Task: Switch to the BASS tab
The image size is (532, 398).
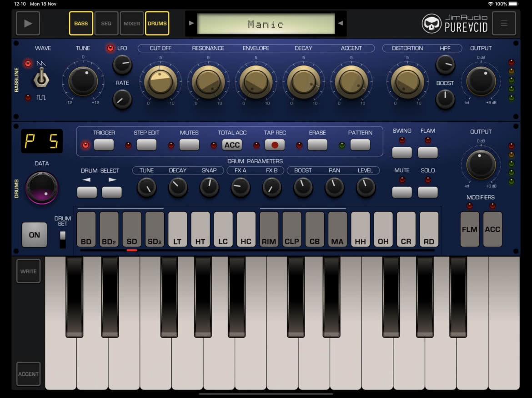Action: pyautogui.click(x=81, y=23)
